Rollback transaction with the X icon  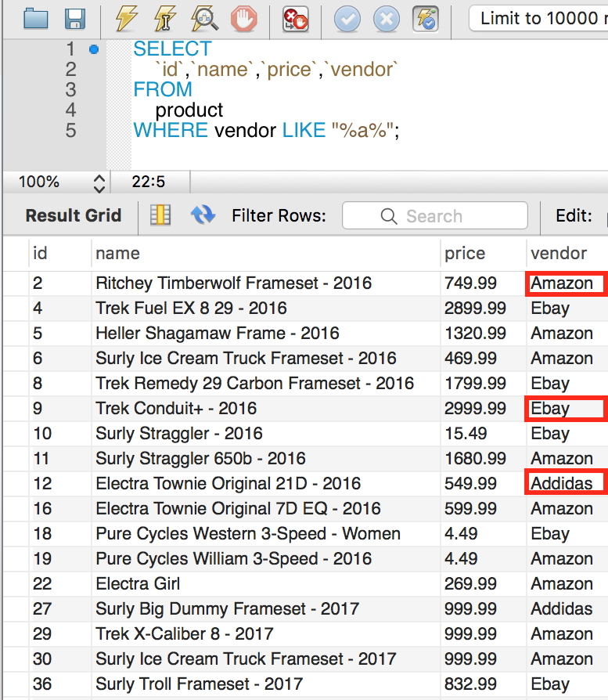[x=387, y=20]
